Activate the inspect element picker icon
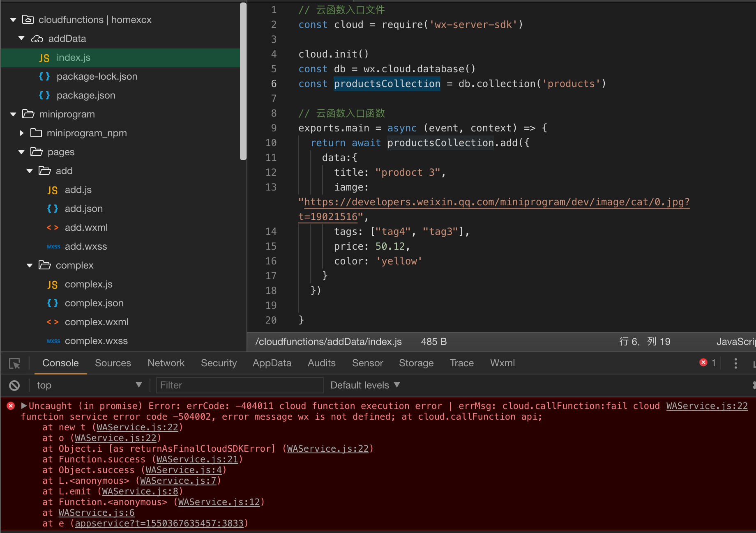Viewport: 756px width, 533px height. (15, 363)
